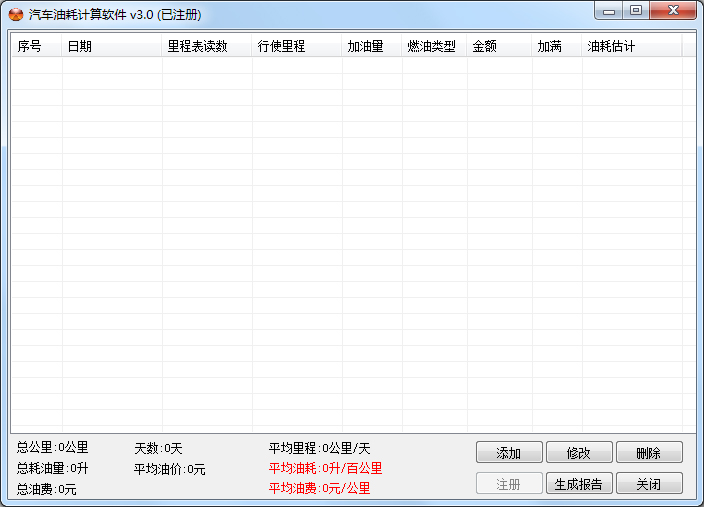
Task: Click the 燃油类型 column header
Action: (434, 46)
